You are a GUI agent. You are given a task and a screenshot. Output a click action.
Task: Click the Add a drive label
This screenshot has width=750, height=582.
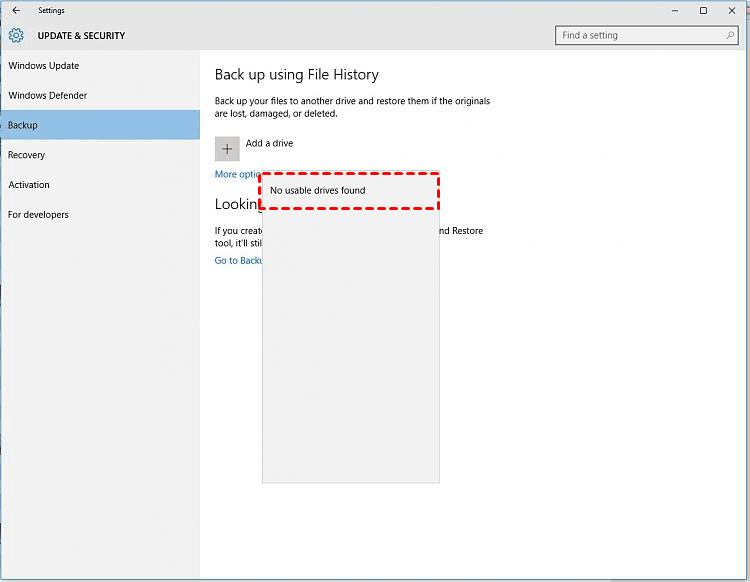click(x=270, y=144)
